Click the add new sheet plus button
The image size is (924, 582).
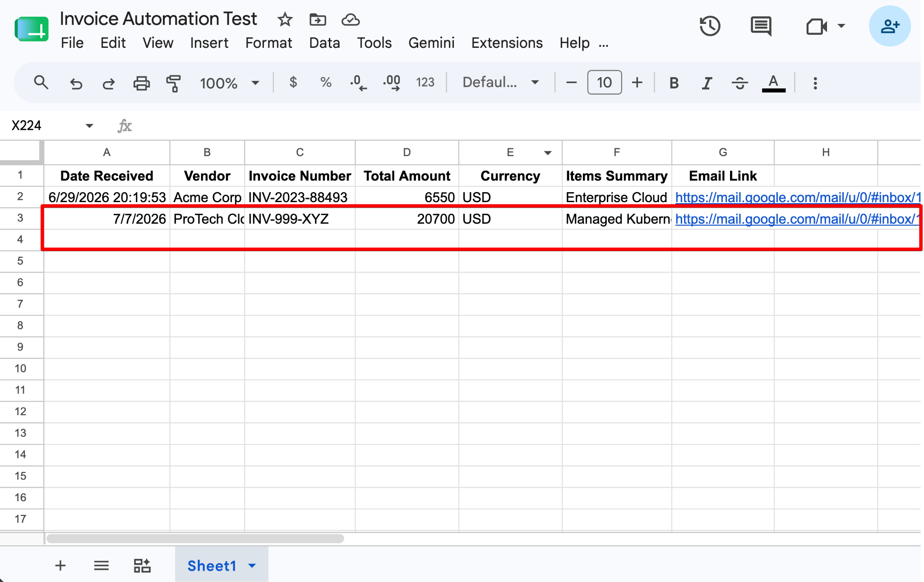point(60,565)
